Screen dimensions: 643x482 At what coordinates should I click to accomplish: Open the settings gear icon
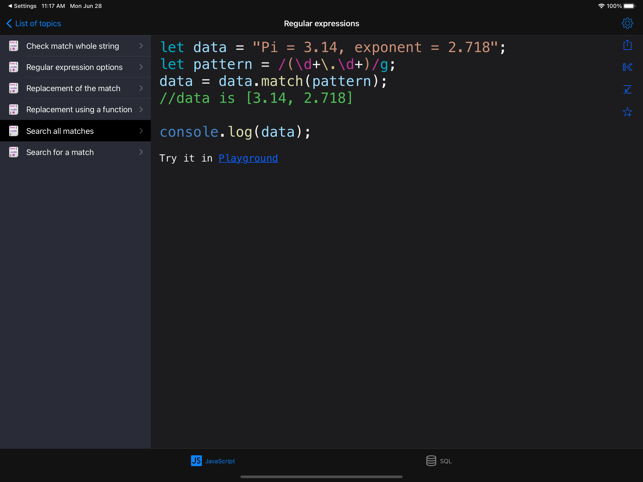[627, 23]
